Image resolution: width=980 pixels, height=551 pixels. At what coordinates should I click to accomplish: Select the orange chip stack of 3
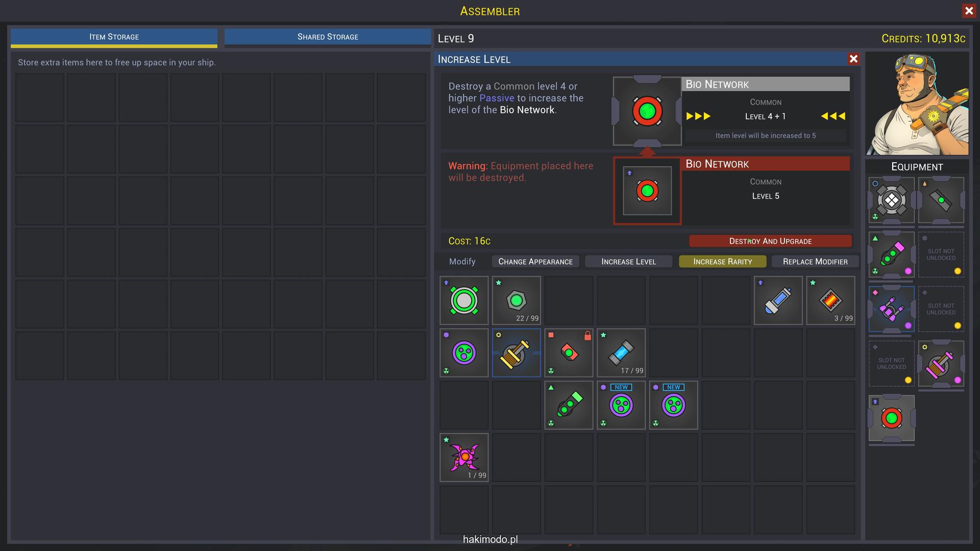point(830,300)
